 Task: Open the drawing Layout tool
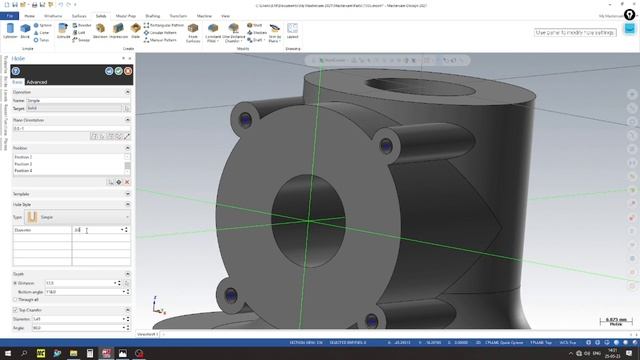pos(292,31)
